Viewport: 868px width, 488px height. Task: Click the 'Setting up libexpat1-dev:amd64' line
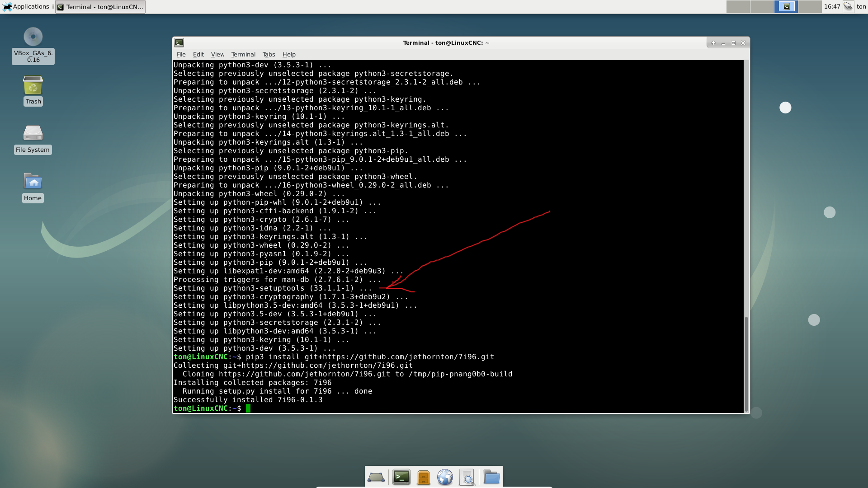pyautogui.click(x=288, y=271)
